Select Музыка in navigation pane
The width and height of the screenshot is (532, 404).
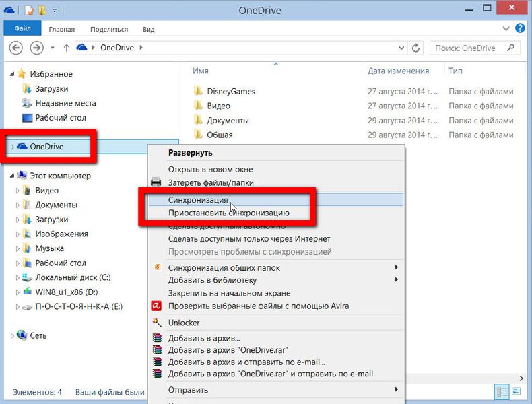click(50, 248)
